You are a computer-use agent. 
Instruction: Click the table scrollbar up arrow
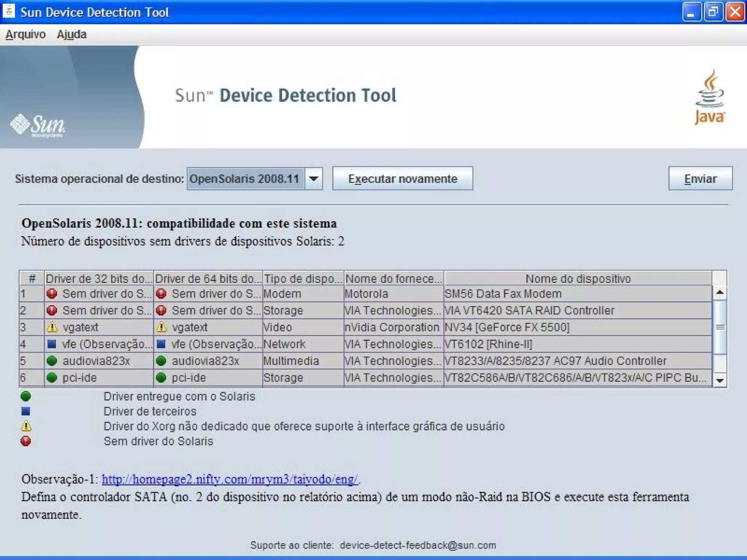720,292
